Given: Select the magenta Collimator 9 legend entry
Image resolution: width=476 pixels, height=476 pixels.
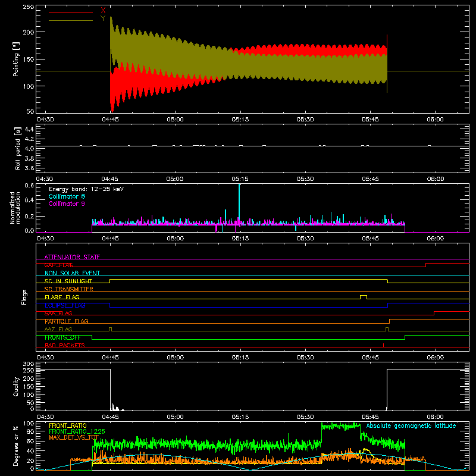Looking at the screenshot, I should coord(67,203).
